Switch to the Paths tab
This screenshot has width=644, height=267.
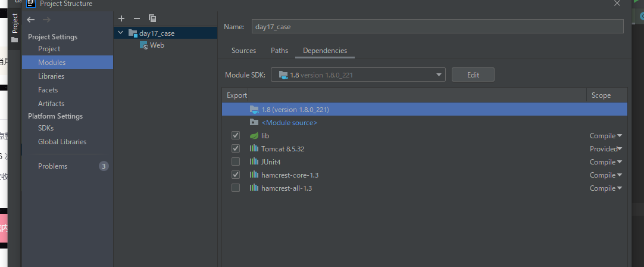[x=279, y=51]
